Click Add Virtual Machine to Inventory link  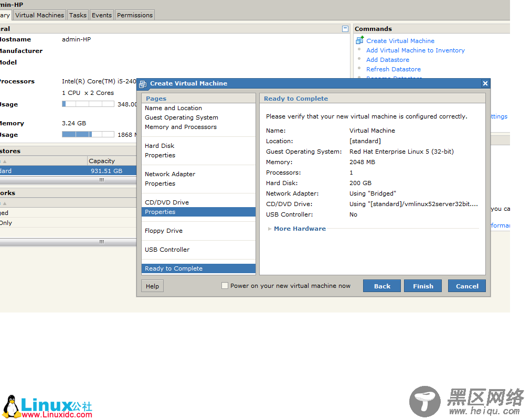(415, 50)
